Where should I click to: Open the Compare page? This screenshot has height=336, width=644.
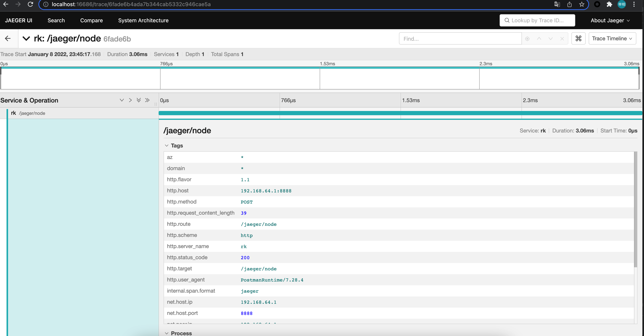point(92,20)
